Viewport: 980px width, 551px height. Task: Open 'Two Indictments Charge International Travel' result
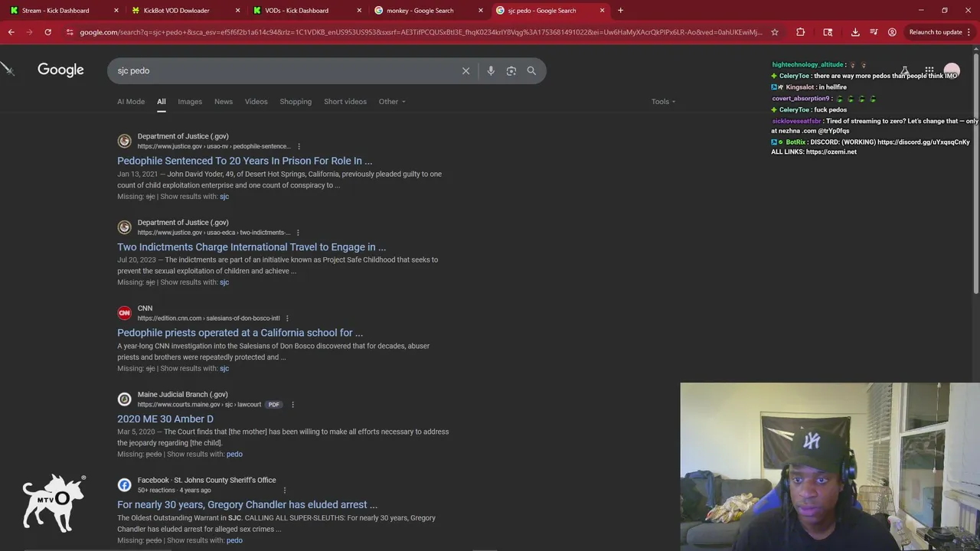click(252, 247)
